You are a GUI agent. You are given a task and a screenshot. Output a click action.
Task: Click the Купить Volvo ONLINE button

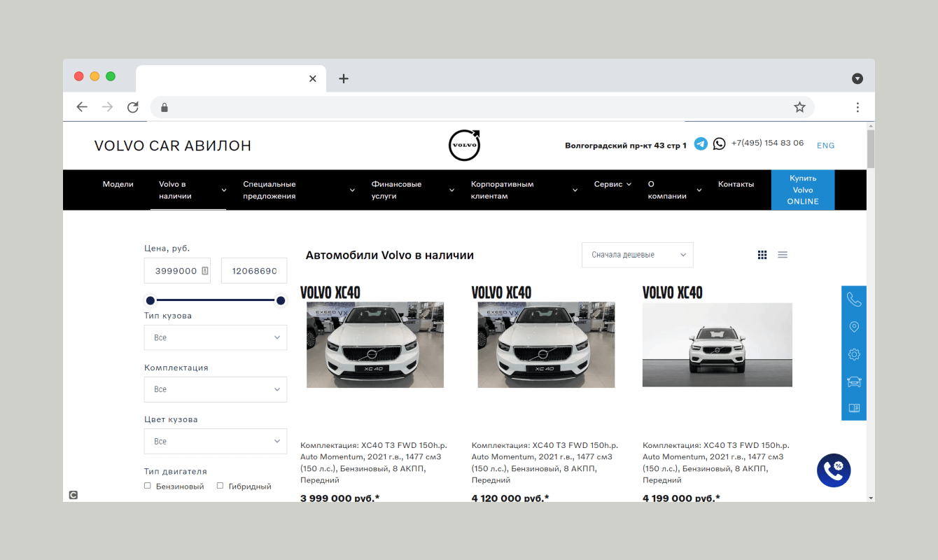coord(803,190)
